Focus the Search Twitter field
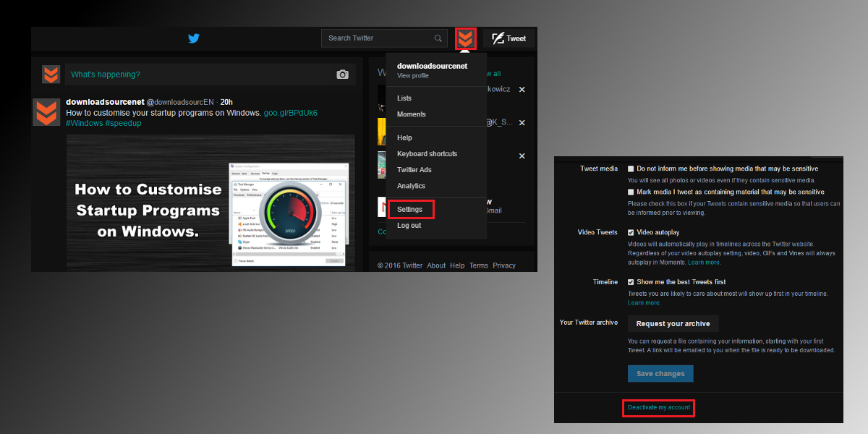 [384, 38]
